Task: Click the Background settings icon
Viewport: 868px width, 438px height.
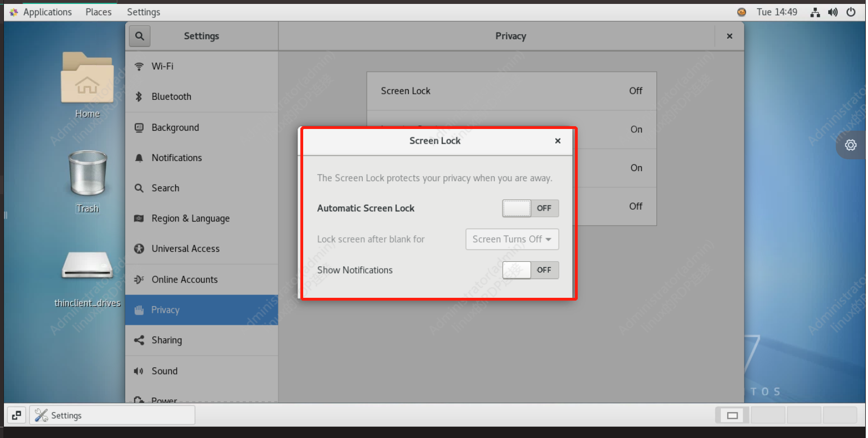Action: coord(139,127)
